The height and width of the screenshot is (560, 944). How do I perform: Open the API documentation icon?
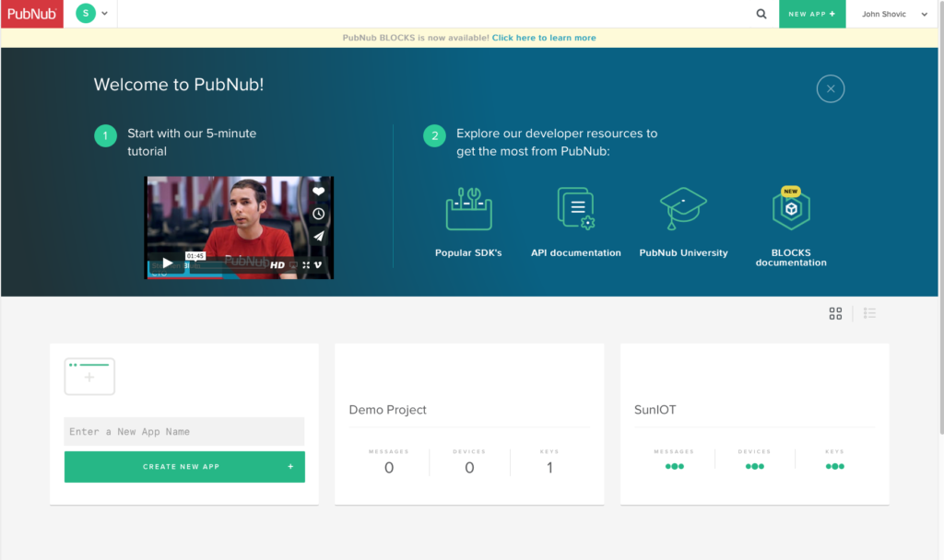tap(576, 208)
